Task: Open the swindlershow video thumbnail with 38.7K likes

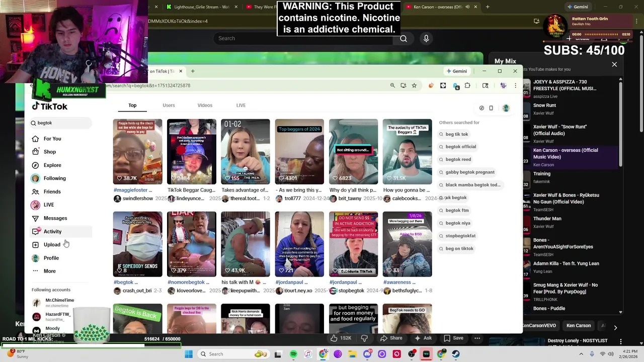Action: click(x=137, y=151)
